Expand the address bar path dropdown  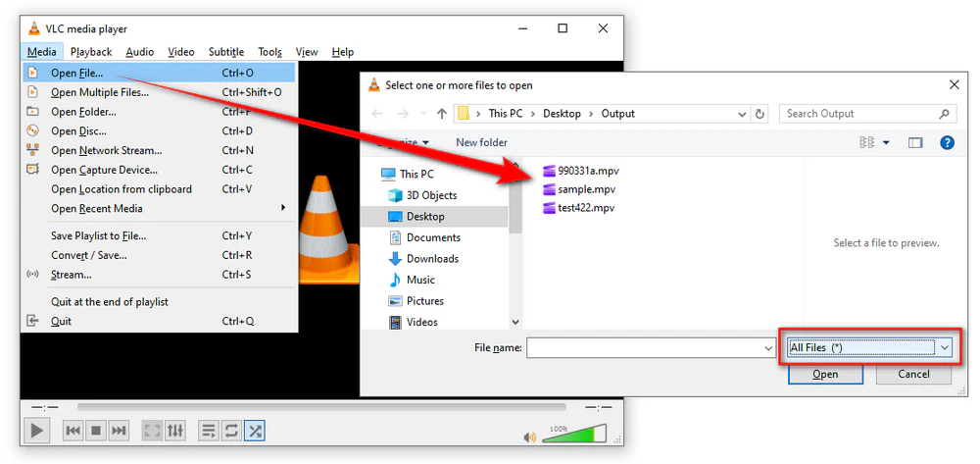pos(742,115)
